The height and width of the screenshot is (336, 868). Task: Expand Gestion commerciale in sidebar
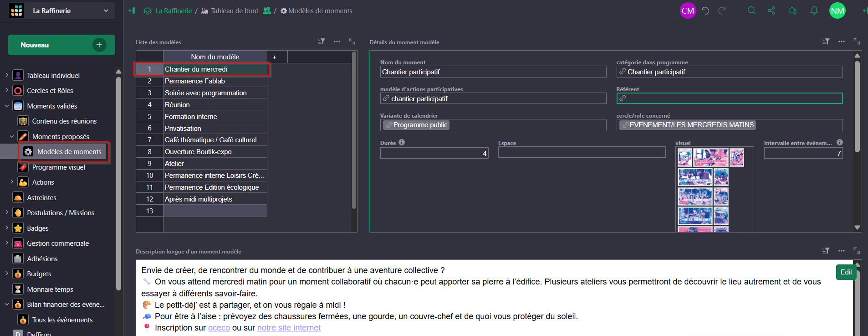tap(7, 243)
